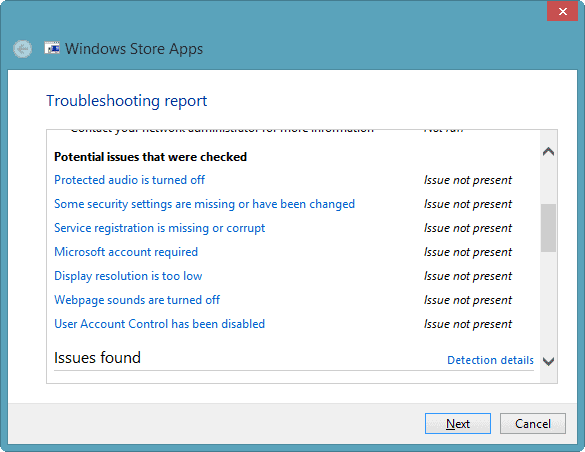Click 'Potential issues that were checked' heading
585x452 pixels.
point(150,157)
